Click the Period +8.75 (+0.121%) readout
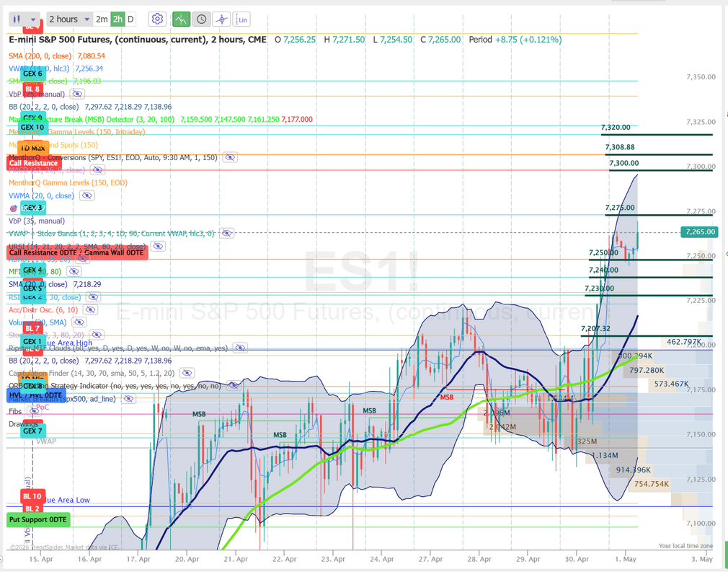 point(515,40)
